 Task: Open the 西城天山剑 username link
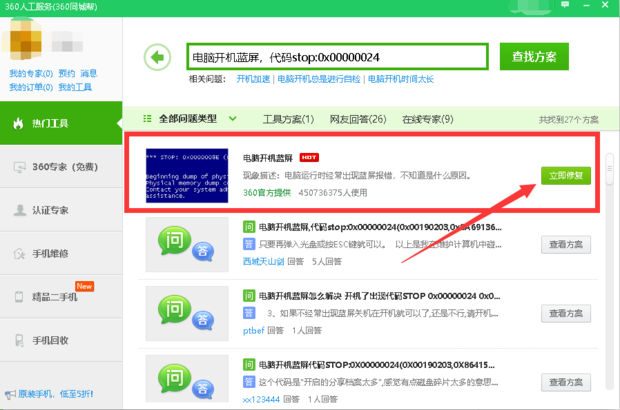(x=263, y=261)
